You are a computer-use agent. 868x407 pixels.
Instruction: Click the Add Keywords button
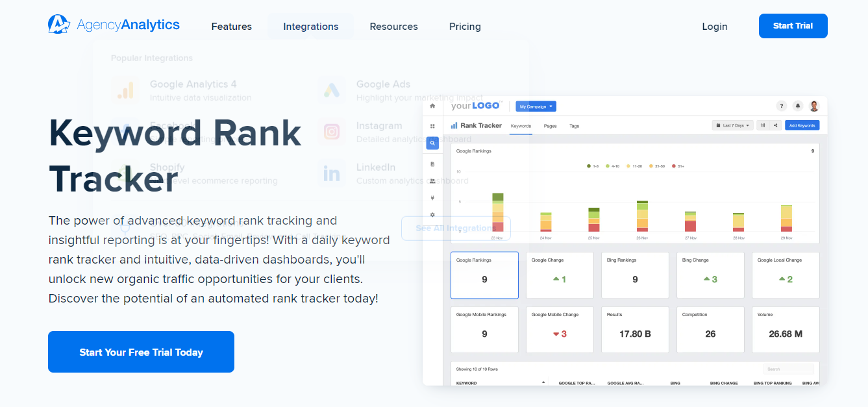(802, 125)
